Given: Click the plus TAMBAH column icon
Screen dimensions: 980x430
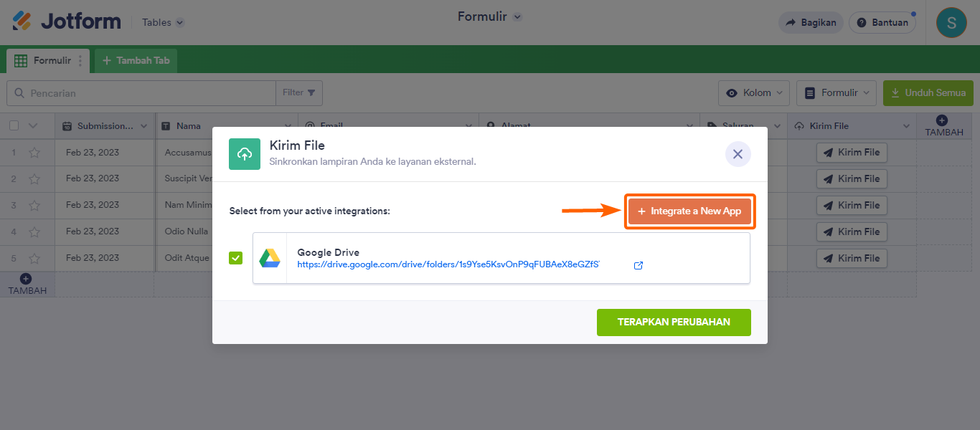Looking at the screenshot, I should [x=942, y=120].
